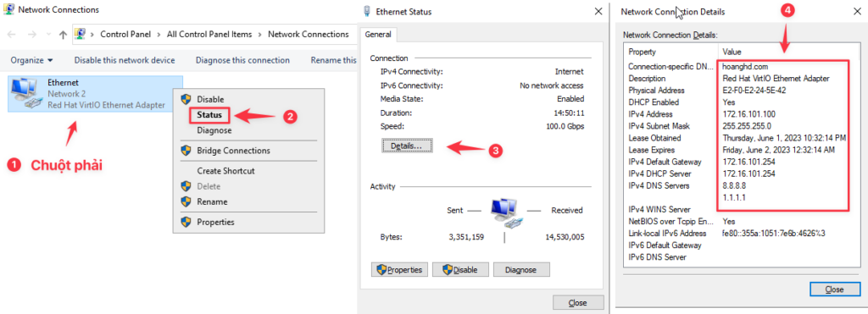Viewport: 868px width, 314px height.
Task: Choose Rename in the context menu
Action: [212, 201]
